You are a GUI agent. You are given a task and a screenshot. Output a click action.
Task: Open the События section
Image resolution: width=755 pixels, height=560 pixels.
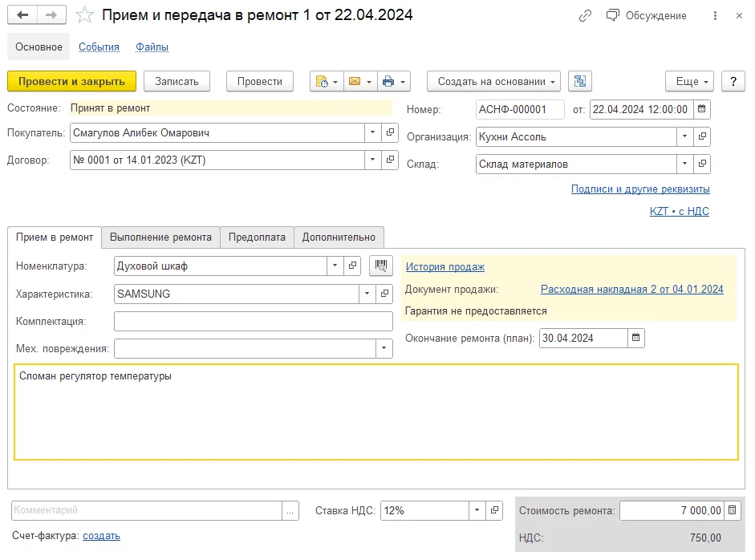click(x=99, y=47)
